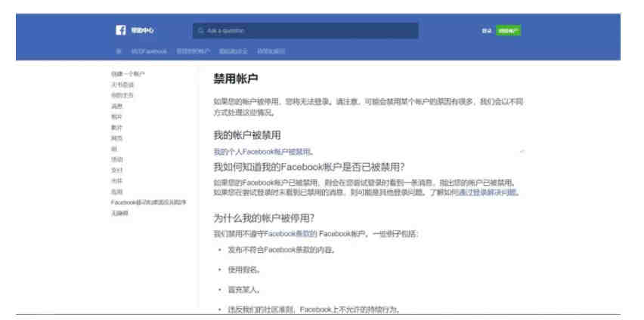Click the Facebook logo icon
Screen dimensions: 644x320
pos(121,30)
